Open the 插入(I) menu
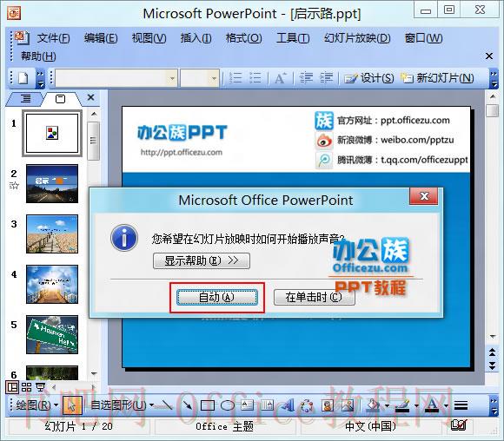The width and height of the screenshot is (504, 441). click(196, 38)
